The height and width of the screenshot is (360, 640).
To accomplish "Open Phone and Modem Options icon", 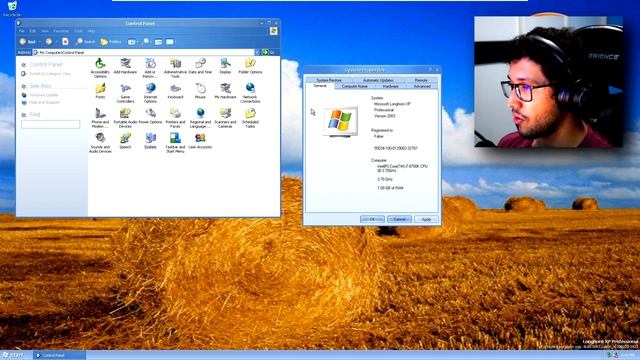I will (100, 118).
